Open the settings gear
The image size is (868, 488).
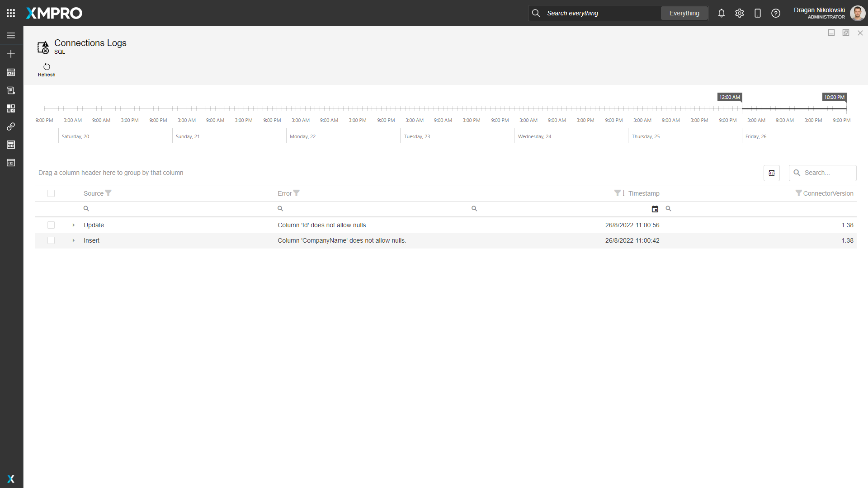click(739, 13)
